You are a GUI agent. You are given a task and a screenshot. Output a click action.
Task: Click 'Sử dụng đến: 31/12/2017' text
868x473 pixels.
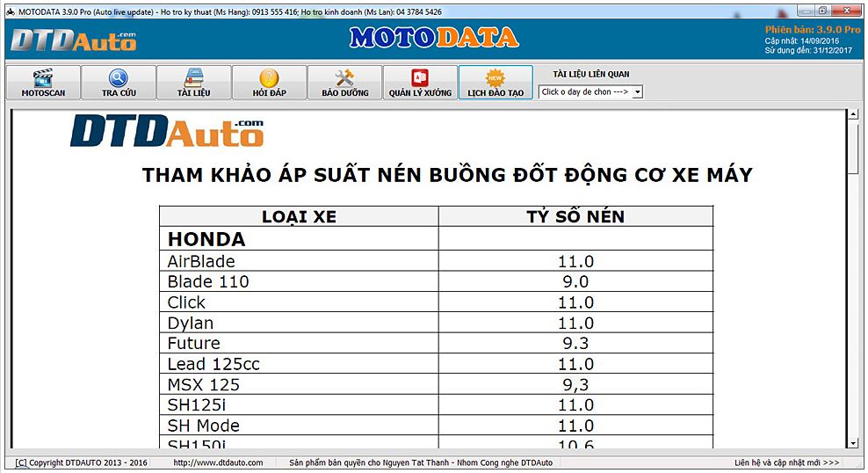pos(808,50)
